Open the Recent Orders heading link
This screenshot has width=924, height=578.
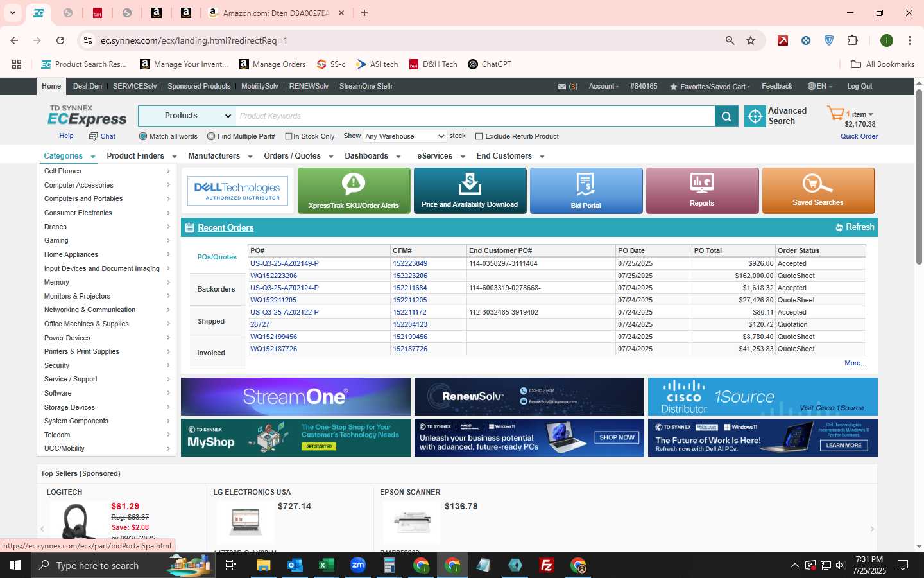pos(226,227)
